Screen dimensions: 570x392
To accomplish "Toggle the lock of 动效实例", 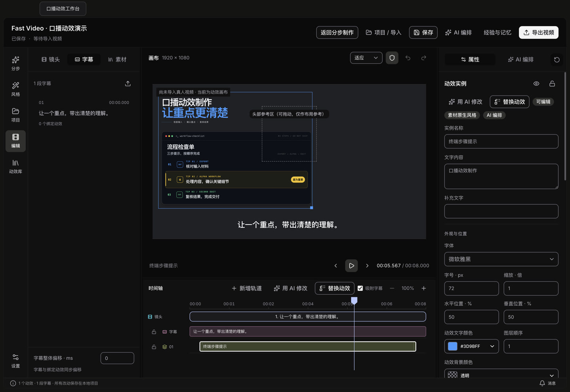I will (x=552, y=84).
